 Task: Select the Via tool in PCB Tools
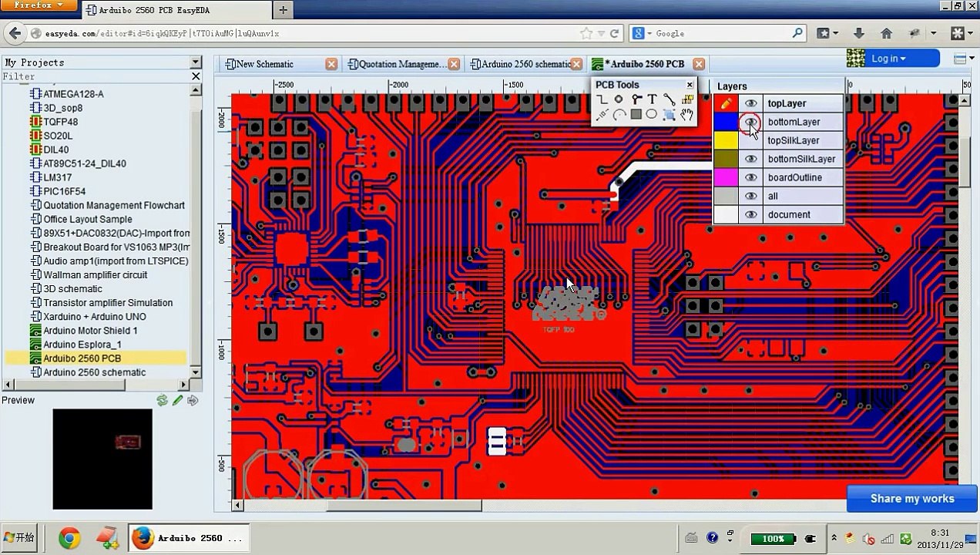coord(636,99)
